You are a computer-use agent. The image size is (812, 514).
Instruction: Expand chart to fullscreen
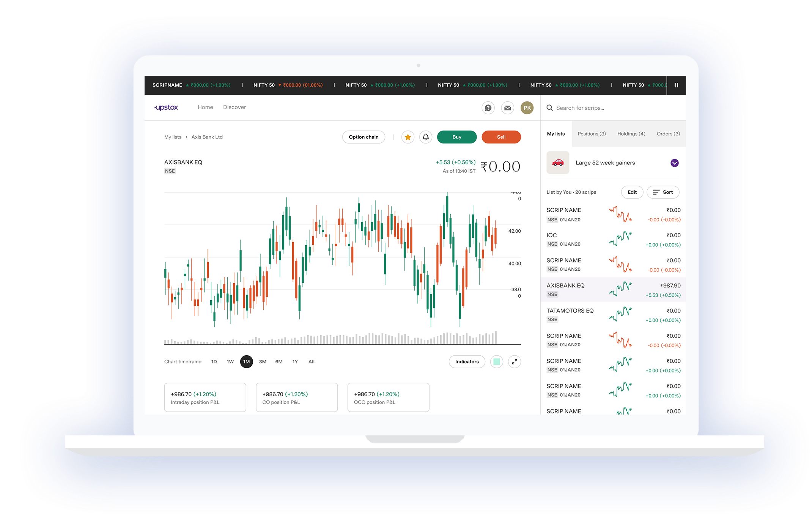tap(515, 362)
